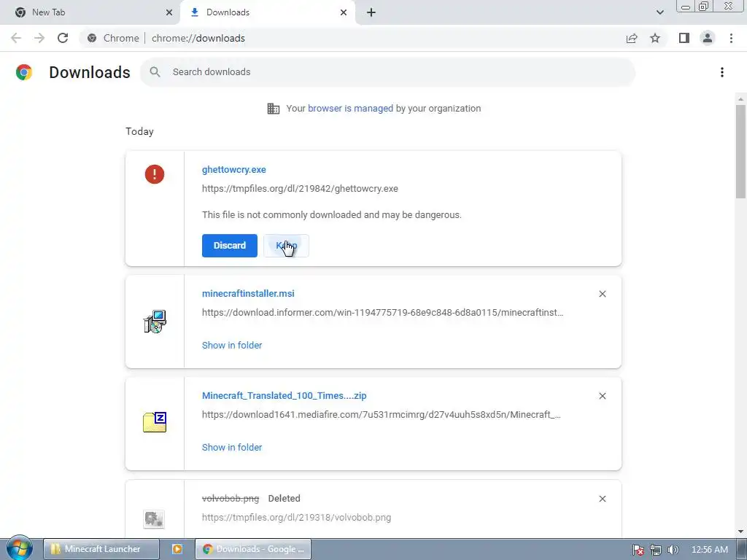Expand the tab search chevron
The image size is (747, 560).
[x=659, y=12]
